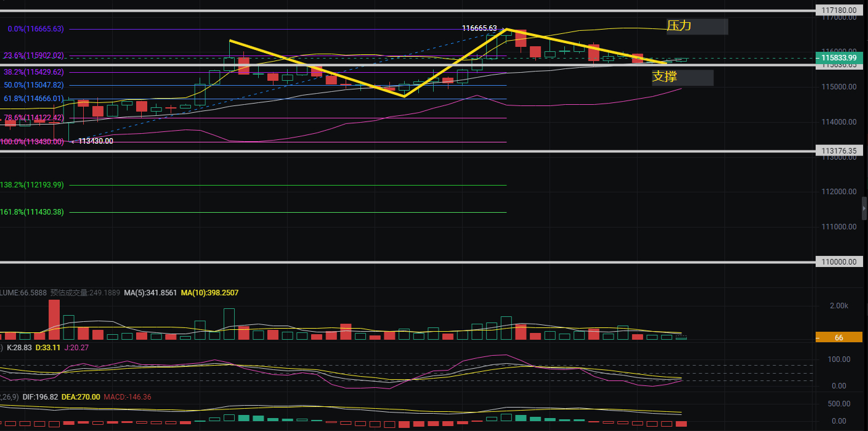Select the 支撑 support text annotation

[665, 77]
